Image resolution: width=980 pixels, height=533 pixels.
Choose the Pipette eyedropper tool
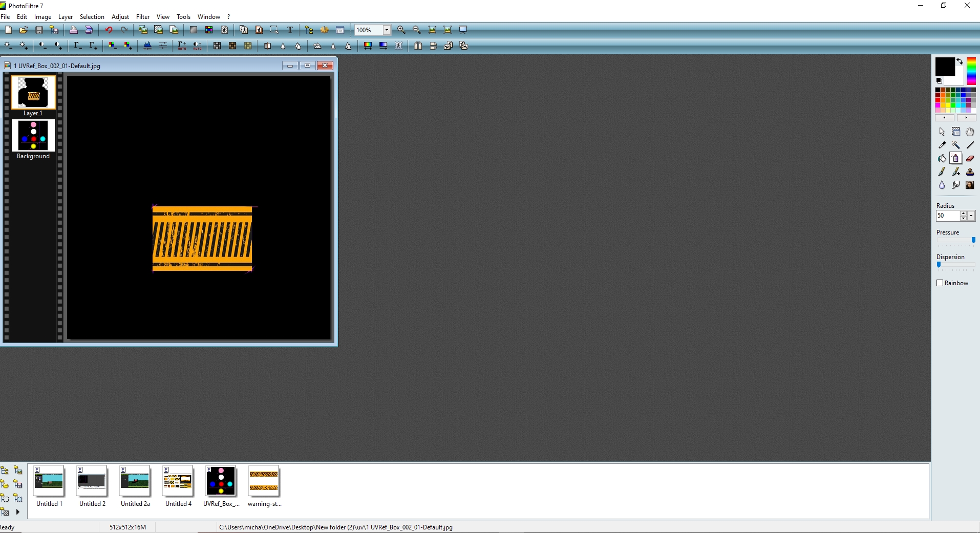[x=942, y=145]
